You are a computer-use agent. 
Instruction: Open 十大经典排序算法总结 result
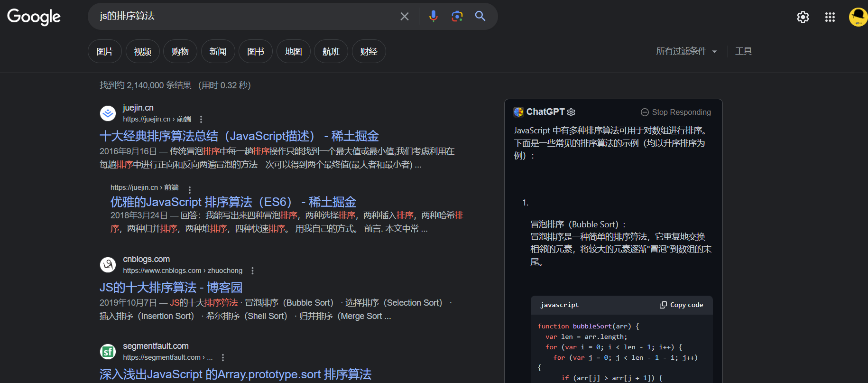pos(239,136)
